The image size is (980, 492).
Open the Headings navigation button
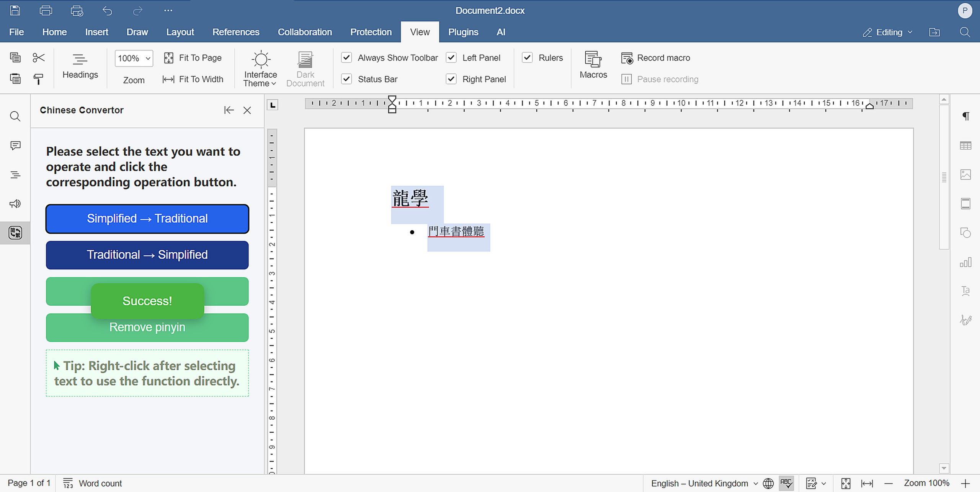click(x=80, y=66)
